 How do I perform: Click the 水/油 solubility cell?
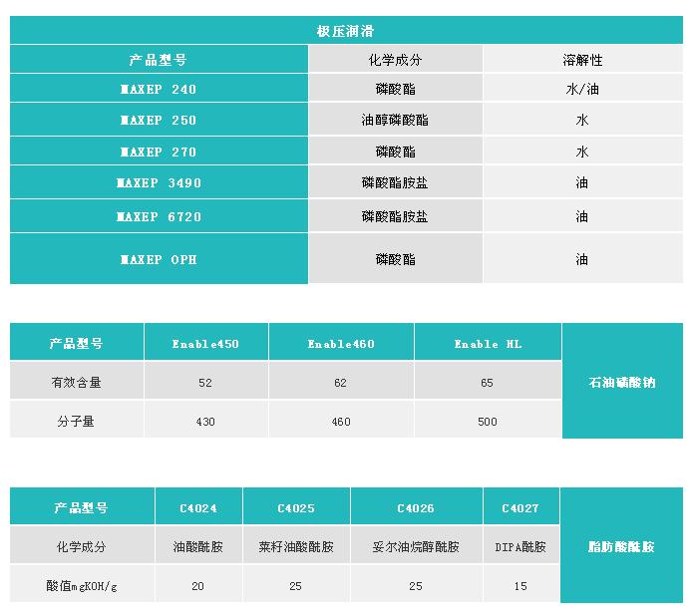[582, 89]
